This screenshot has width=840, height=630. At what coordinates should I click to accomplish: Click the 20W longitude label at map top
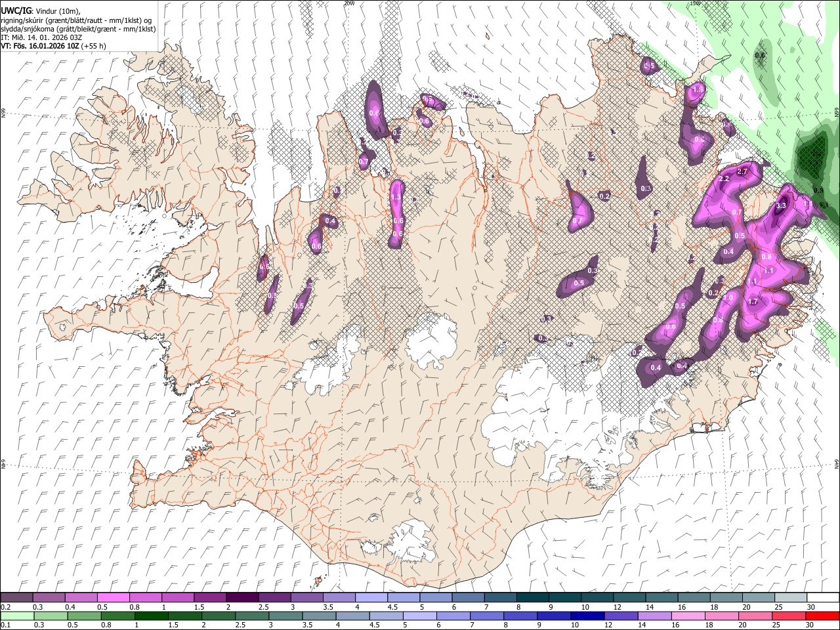tap(348, 3)
